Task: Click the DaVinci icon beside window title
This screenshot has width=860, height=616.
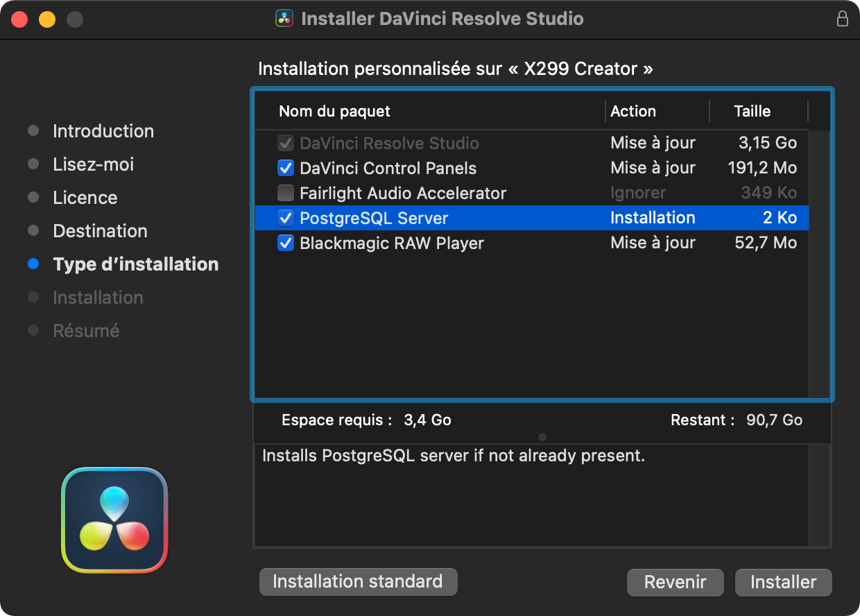Action: [x=284, y=19]
